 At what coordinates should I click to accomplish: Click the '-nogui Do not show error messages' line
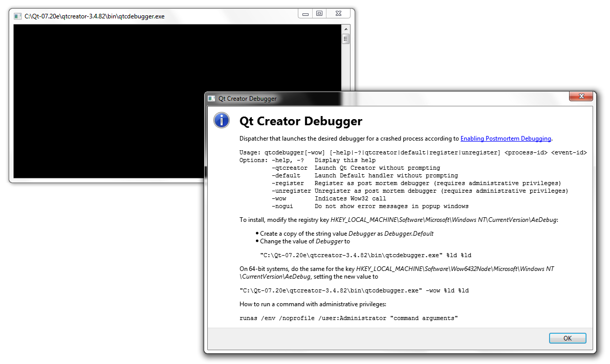coord(370,206)
